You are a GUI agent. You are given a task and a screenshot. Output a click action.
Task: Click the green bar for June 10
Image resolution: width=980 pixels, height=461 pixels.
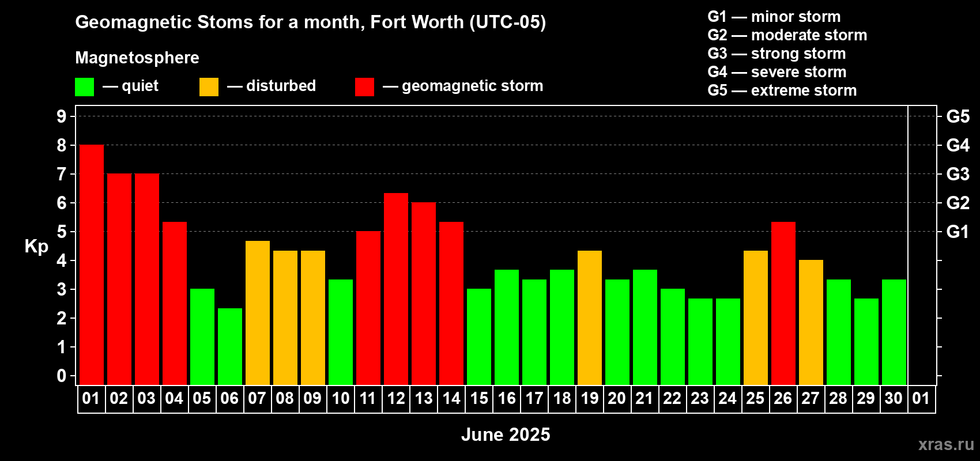[341, 332]
